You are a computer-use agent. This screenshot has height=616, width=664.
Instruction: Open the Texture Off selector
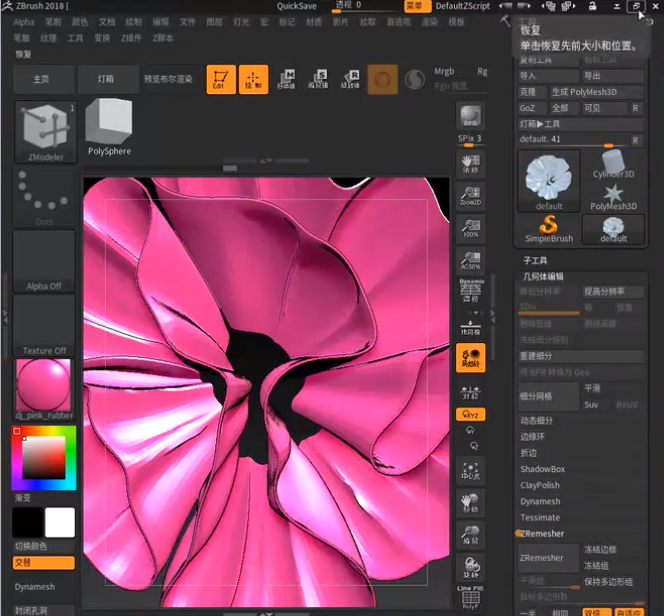click(x=44, y=326)
